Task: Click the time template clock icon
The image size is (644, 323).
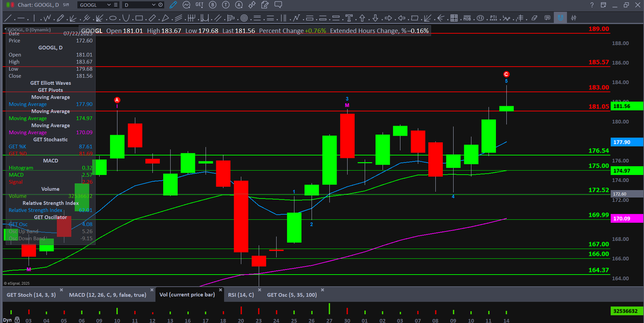Action: click(x=160, y=5)
